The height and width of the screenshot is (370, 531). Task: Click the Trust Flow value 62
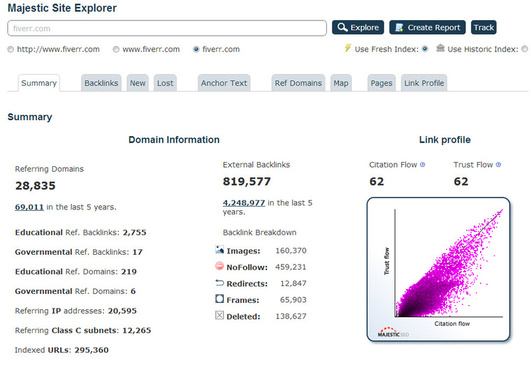pyautogui.click(x=461, y=181)
